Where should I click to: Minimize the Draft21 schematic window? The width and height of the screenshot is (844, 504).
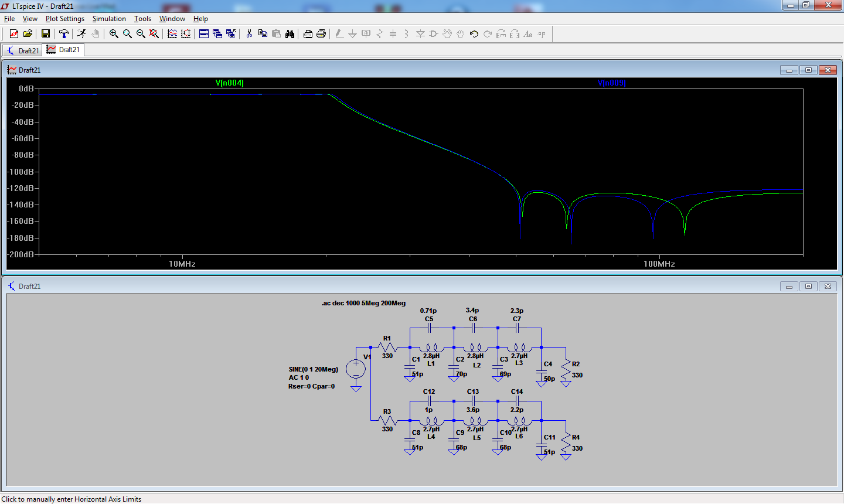pyautogui.click(x=789, y=286)
